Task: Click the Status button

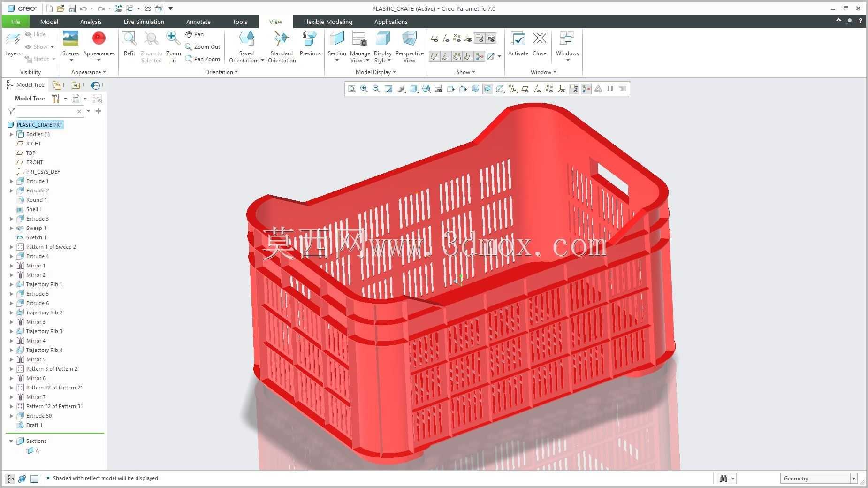Action: point(40,59)
